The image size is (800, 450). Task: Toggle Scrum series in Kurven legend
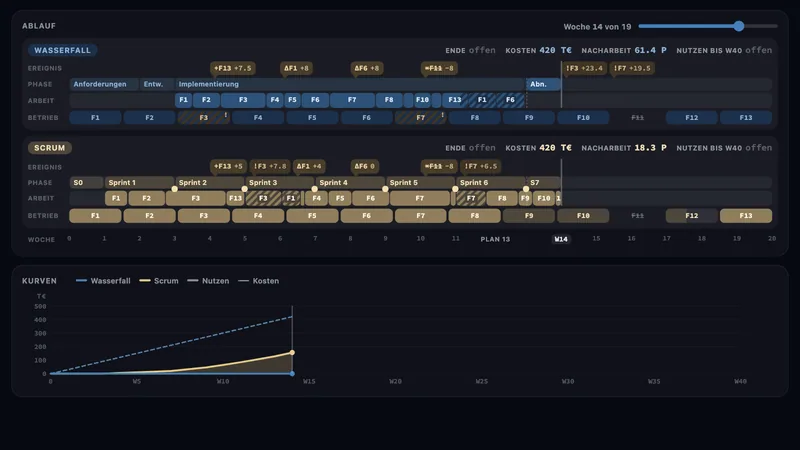tap(159, 281)
